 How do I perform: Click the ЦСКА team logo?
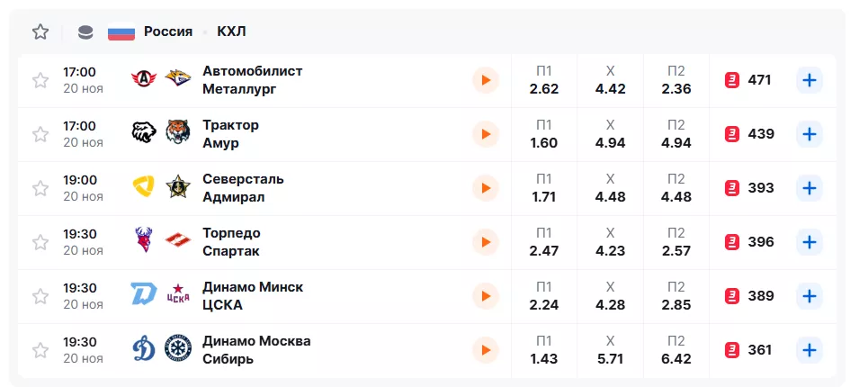click(178, 295)
